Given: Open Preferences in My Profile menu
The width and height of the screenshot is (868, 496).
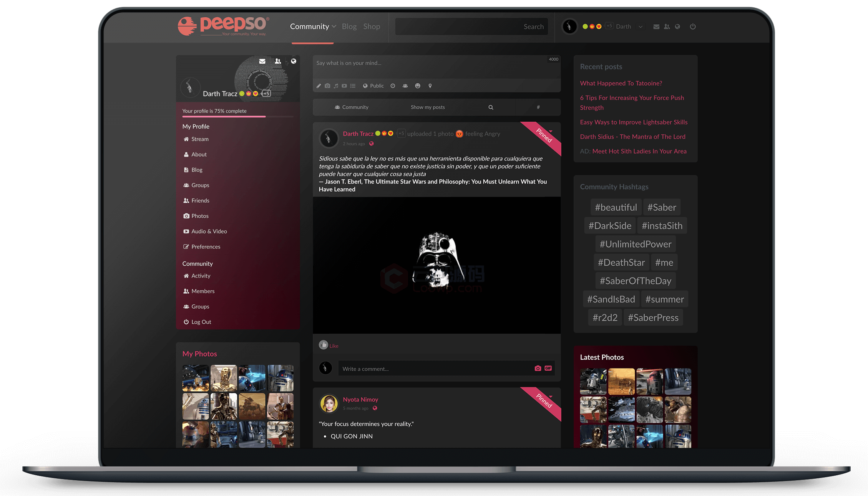Looking at the screenshot, I should point(202,246).
